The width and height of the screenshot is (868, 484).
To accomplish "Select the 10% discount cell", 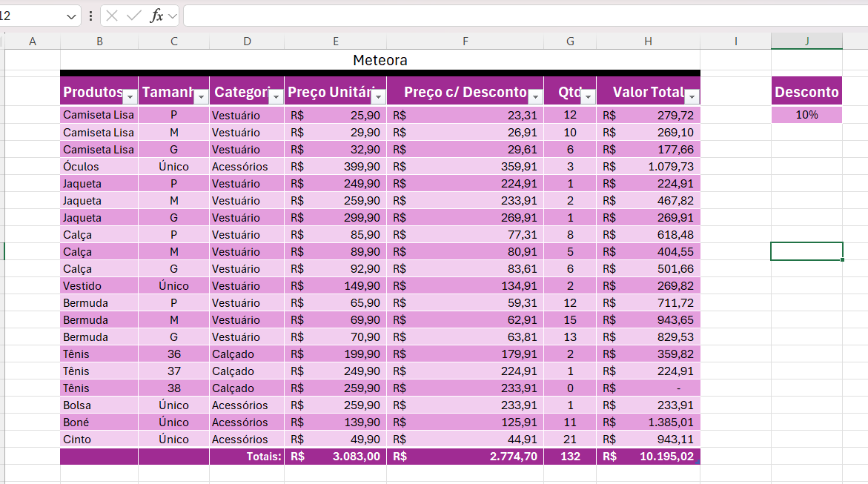I will point(806,115).
